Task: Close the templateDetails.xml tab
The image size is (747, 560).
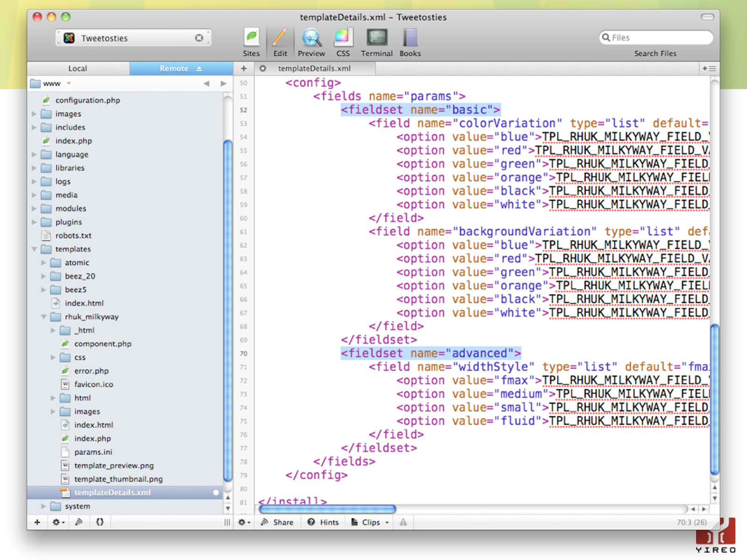Action: click(263, 69)
